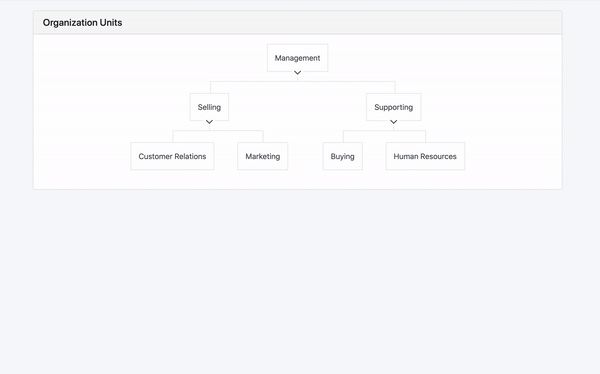Collapse the Selling node chevron

pos(209,122)
